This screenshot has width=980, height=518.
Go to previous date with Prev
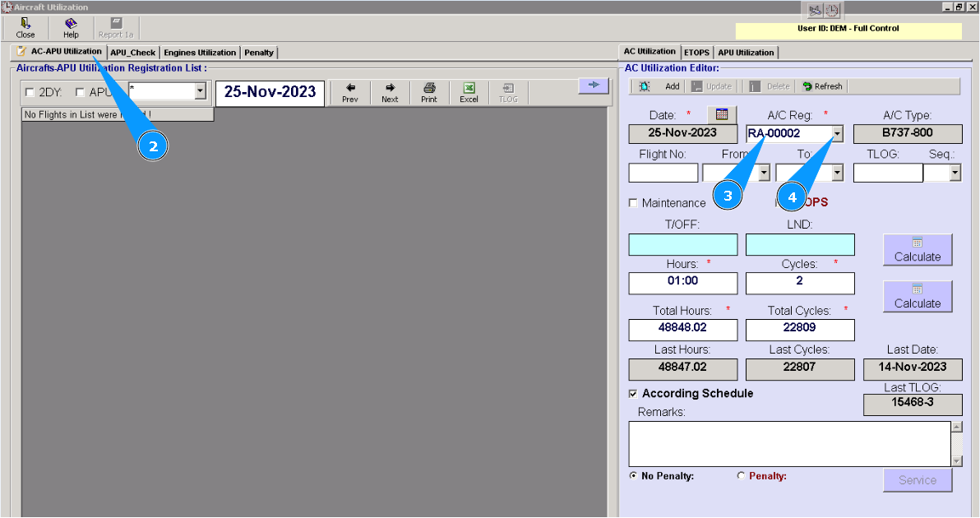point(350,92)
